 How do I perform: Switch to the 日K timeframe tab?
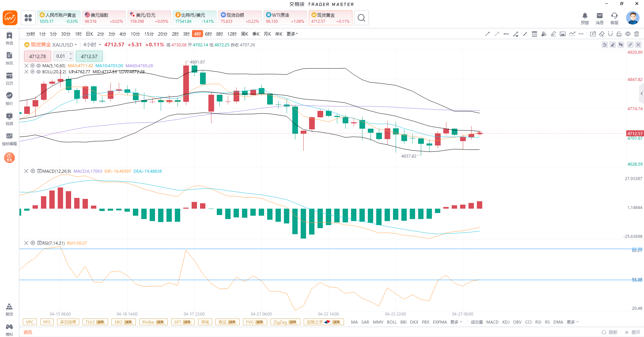[90, 34]
